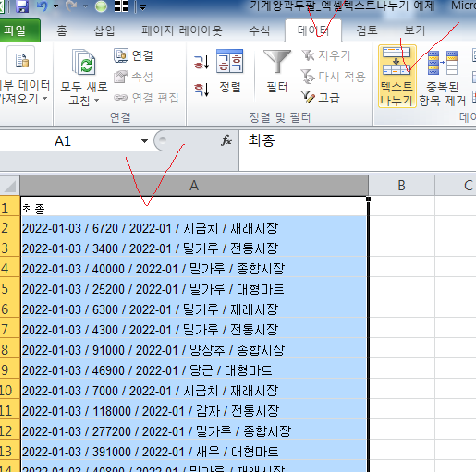The width and height of the screenshot is (476, 472).
Task: Click the Undo arrow icon
Action: point(43,6)
